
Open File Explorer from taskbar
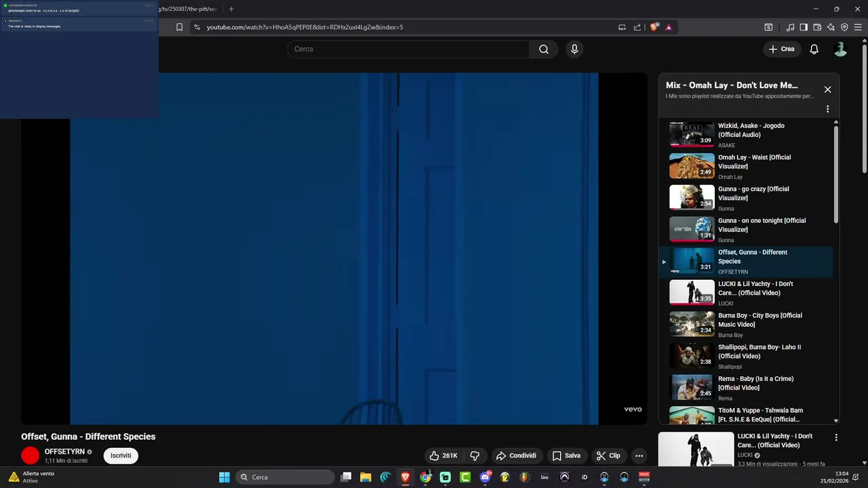click(366, 477)
